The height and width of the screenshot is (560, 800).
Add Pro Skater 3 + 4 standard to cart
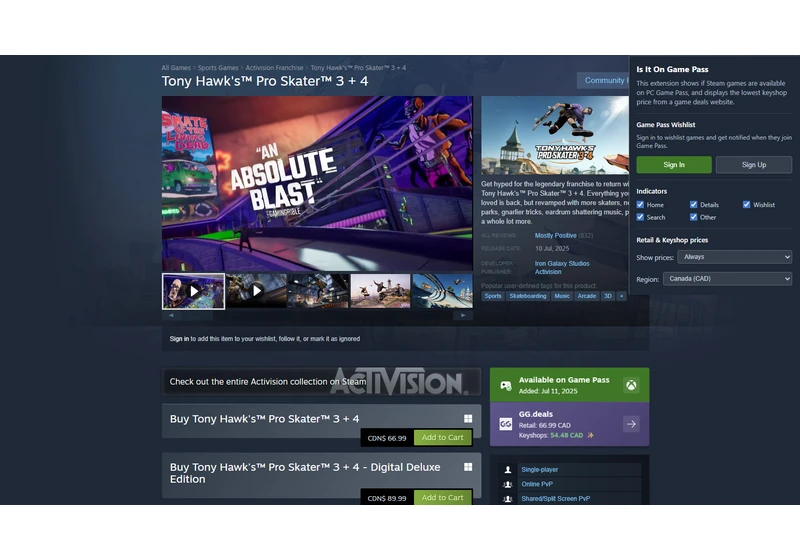click(442, 438)
